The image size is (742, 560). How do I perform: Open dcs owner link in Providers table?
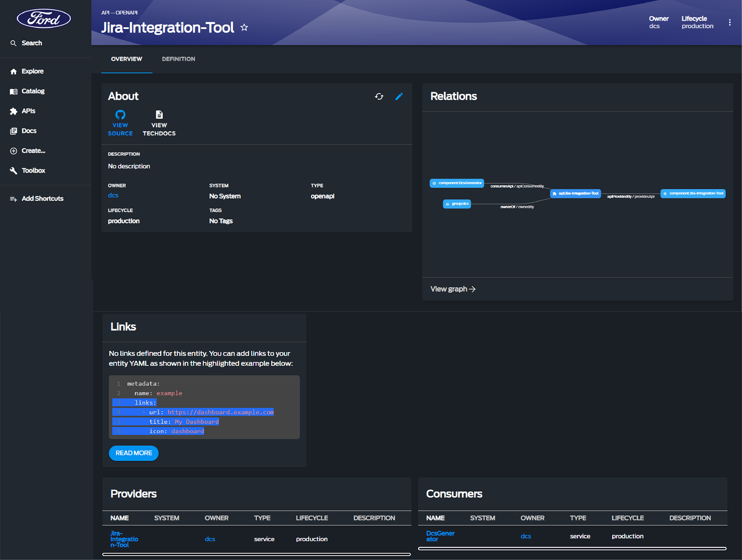coord(210,539)
